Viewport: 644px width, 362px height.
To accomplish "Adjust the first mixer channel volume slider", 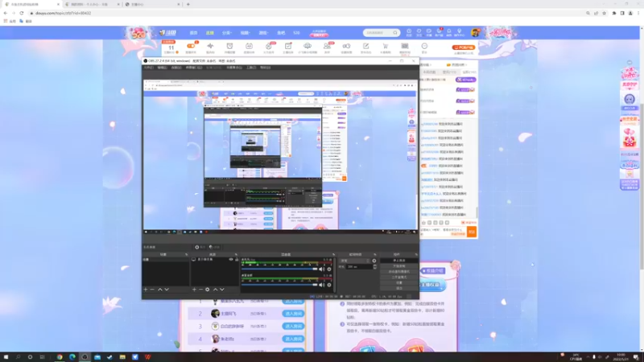I will click(x=279, y=269).
